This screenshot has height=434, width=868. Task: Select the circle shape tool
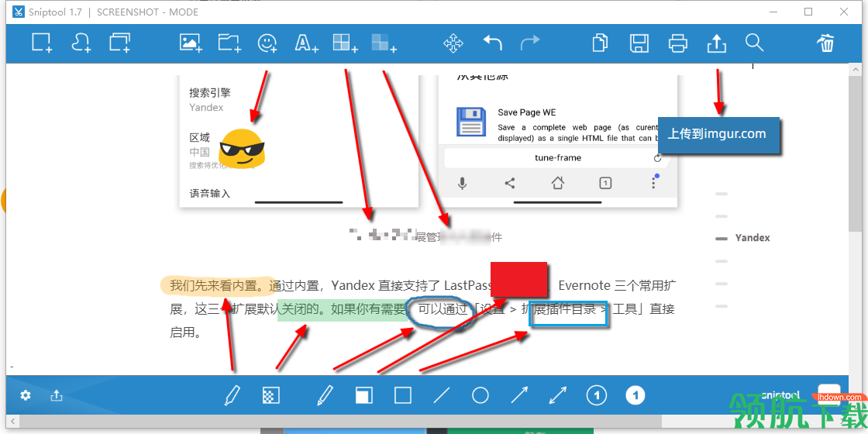480,395
